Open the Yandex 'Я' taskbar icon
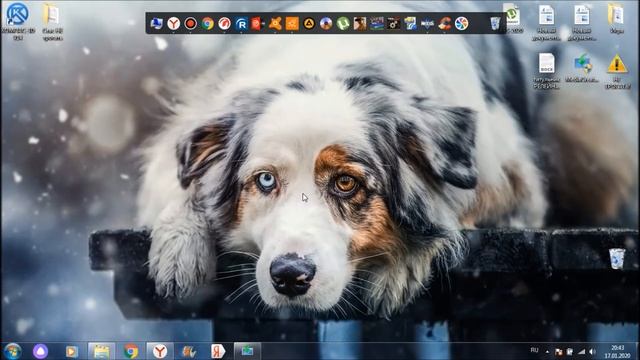The width and height of the screenshot is (640, 360). click(x=218, y=351)
